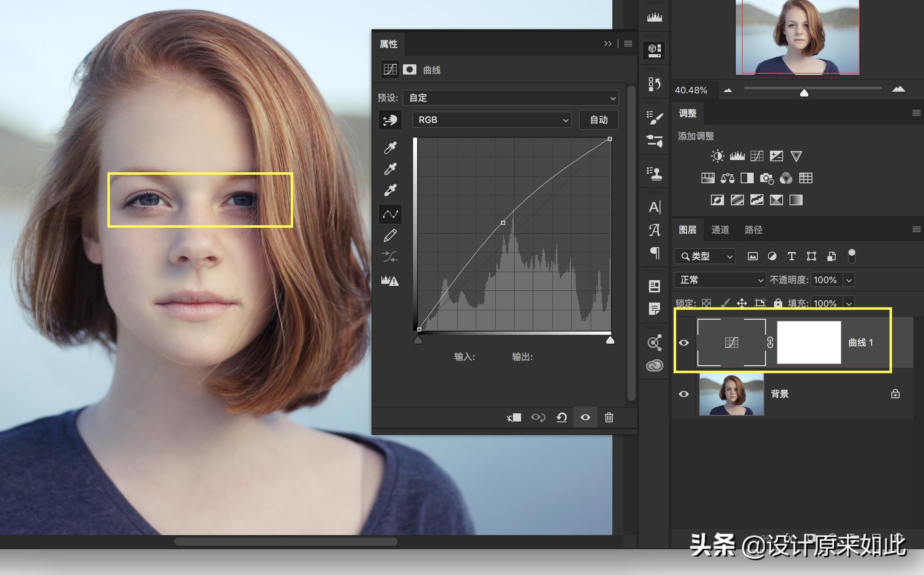Hide the 背景 layer visibility eye
This screenshot has width=924, height=575.
coord(684,394)
